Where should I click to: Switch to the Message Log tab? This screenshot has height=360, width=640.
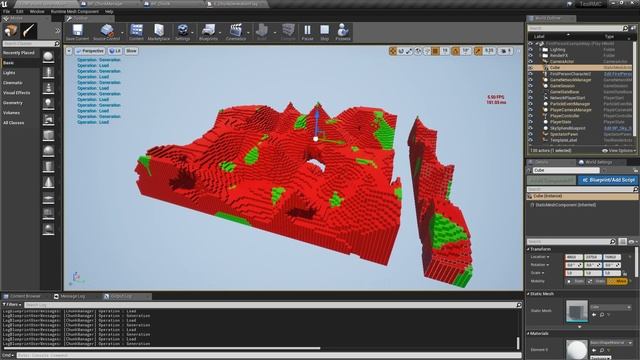click(x=73, y=296)
